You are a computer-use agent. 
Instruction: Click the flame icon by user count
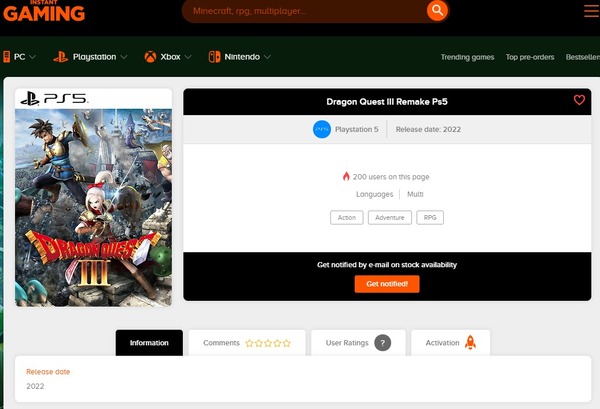[x=346, y=176]
